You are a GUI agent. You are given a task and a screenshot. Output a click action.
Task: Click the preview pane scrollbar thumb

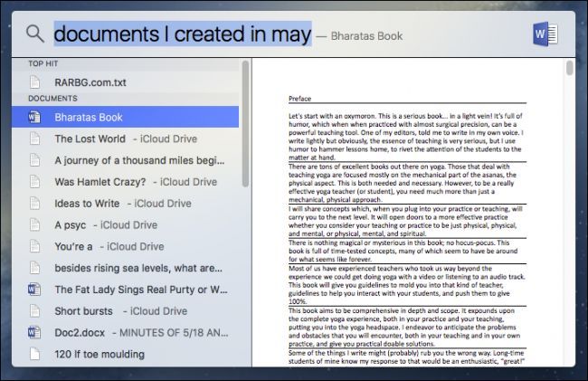pos(569,68)
